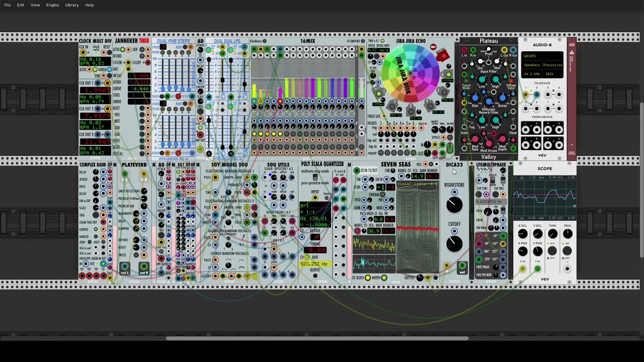Open the WASAPI driver selector on Audio-8

point(542,56)
